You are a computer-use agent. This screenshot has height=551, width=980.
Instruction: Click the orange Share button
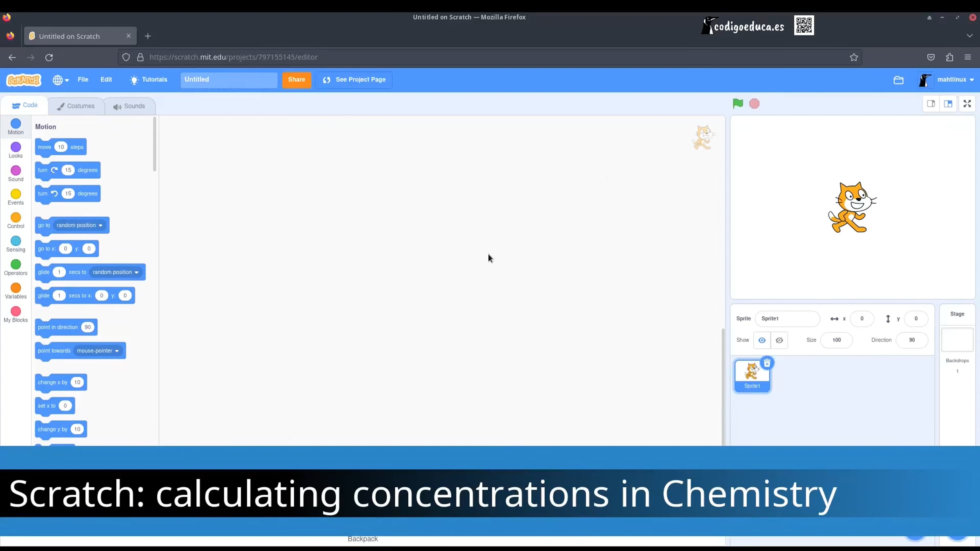coord(296,80)
